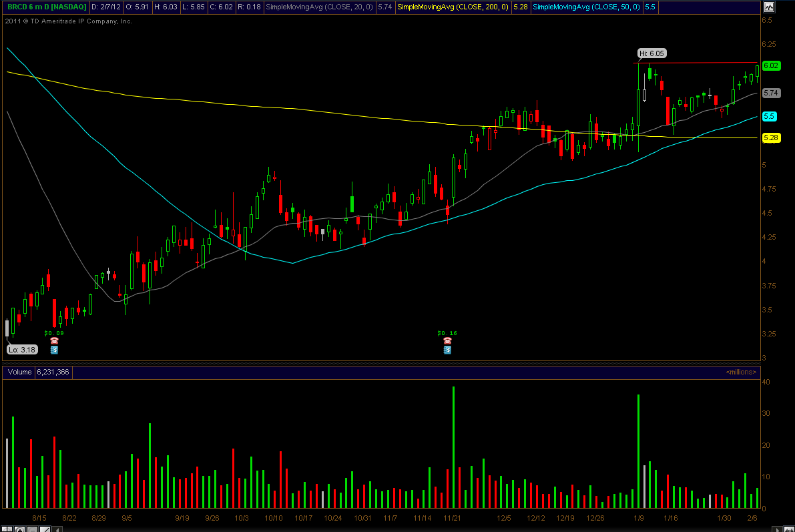Click the 2011 TD Ameritrade copyright text

point(69,21)
